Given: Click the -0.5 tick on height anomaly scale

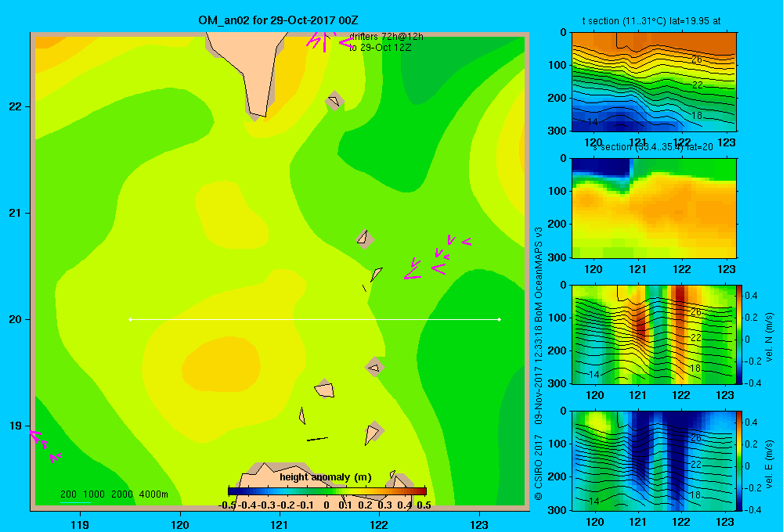Looking at the screenshot, I should (x=227, y=505).
